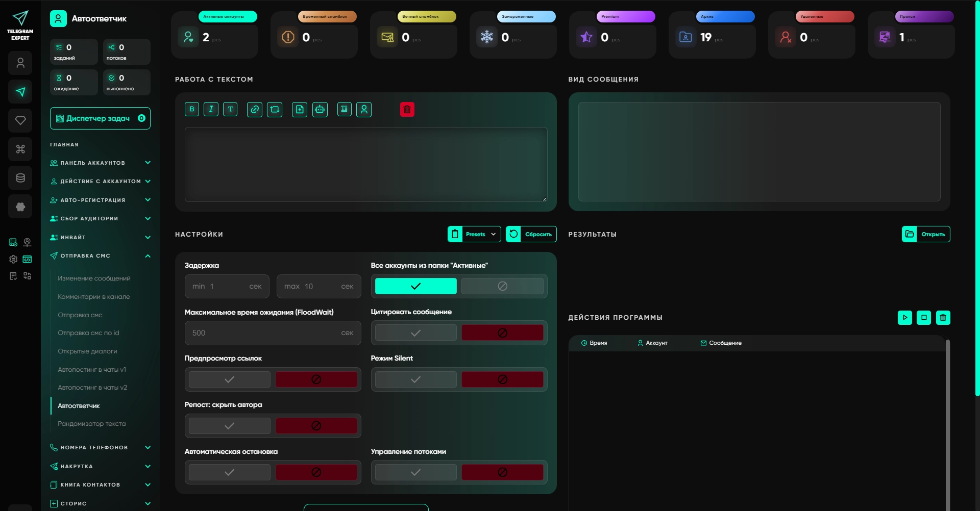Click the Telegram Expert logo

click(20, 25)
